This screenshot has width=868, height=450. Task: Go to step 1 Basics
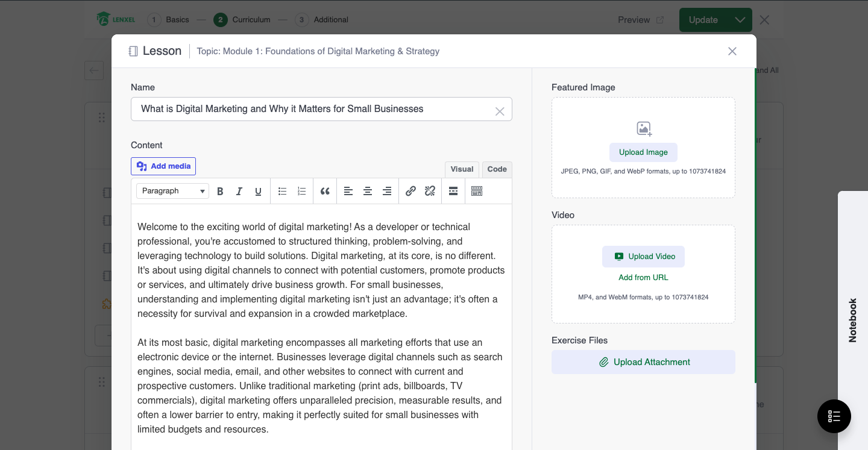point(168,20)
